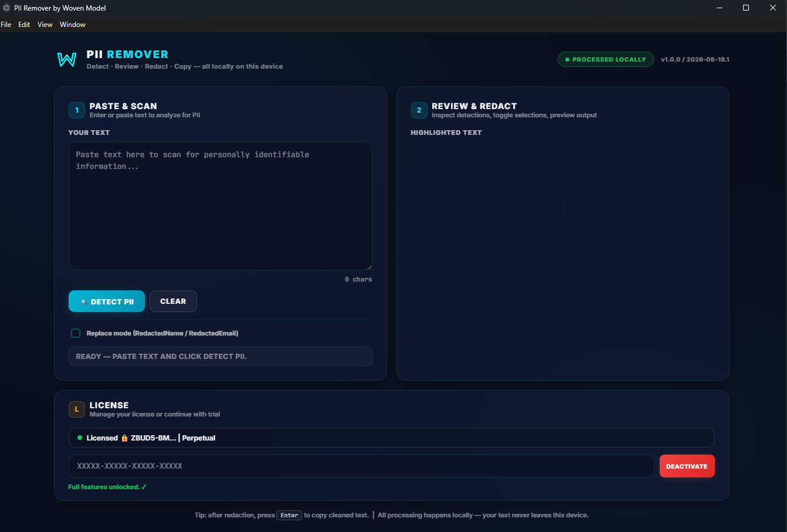Minimize the PII Remover window
Image resolution: width=787 pixels, height=532 pixels.
click(720, 8)
